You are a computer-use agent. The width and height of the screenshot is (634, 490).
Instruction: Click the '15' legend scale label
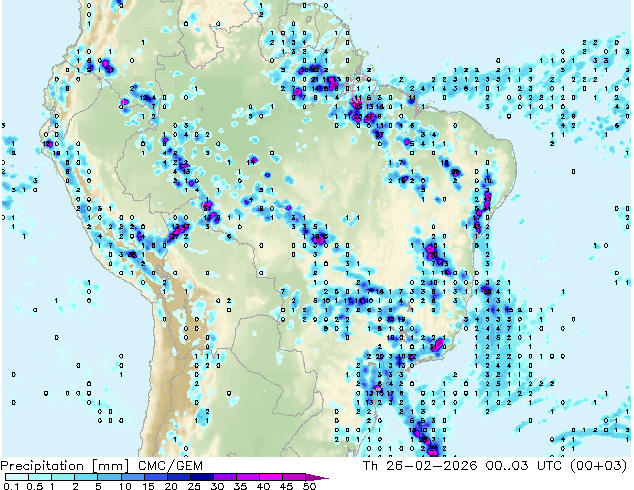tap(148, 486)
